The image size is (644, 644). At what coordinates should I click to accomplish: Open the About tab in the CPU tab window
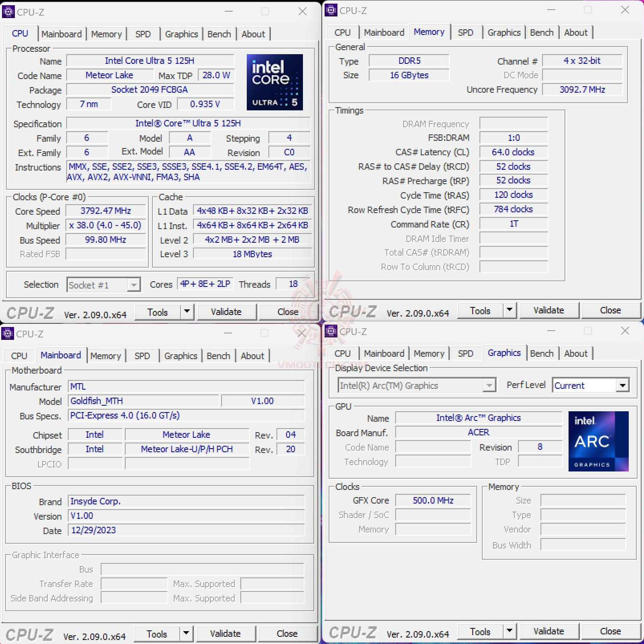coord(253,34)
